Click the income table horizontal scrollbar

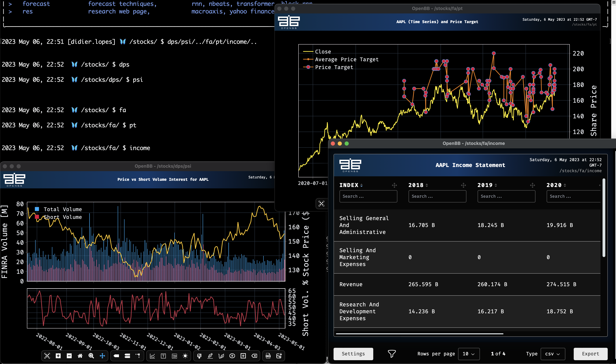419,334
